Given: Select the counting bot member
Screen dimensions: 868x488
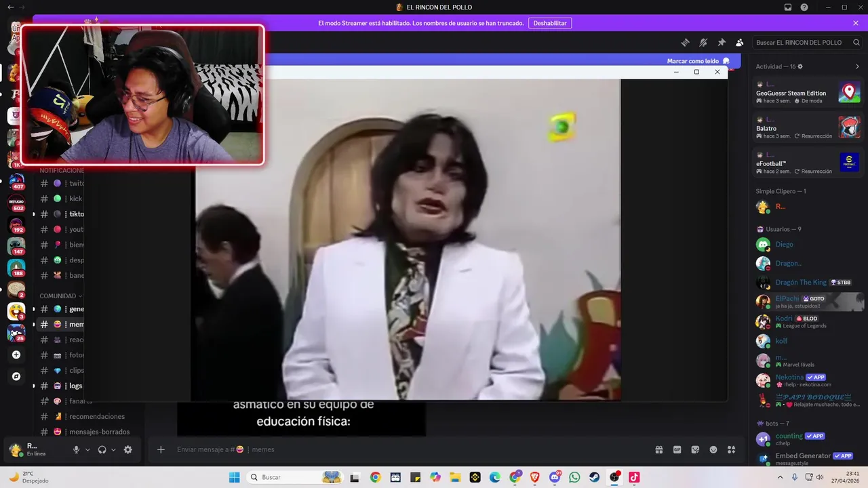Looking at the screenshot, I should click(808, 439).
